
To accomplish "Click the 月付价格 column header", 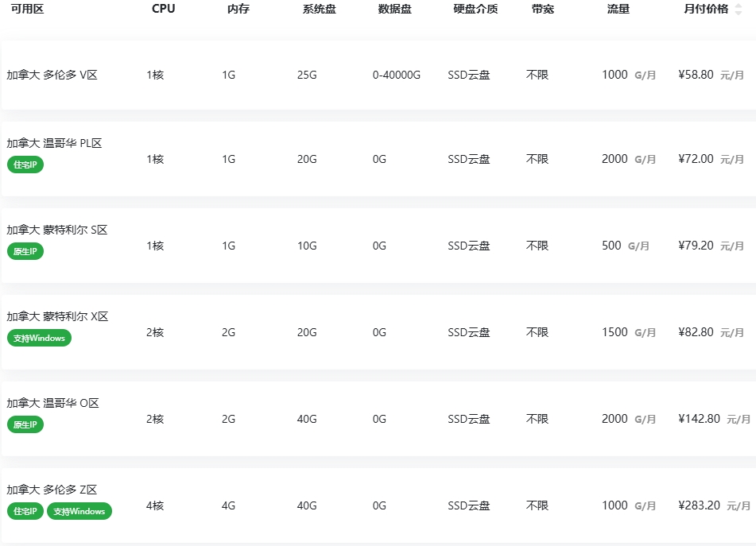I will point(706,10).
